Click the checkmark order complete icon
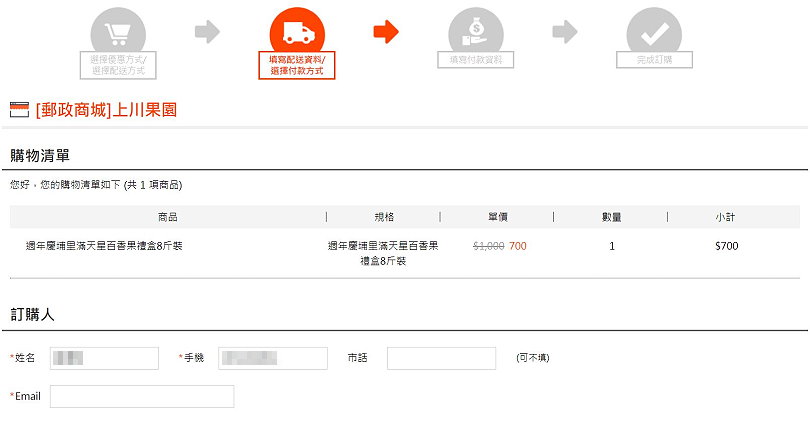Screen dimensions: 810x422 coord(654,33)
